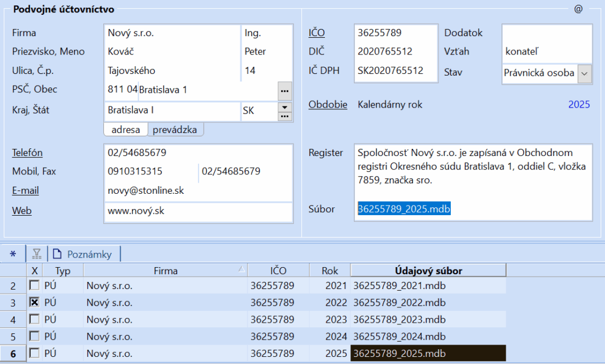Switch to the prevádzka tab
The width and height of the screenshot is (605, 364).
[x=175, y=129]
